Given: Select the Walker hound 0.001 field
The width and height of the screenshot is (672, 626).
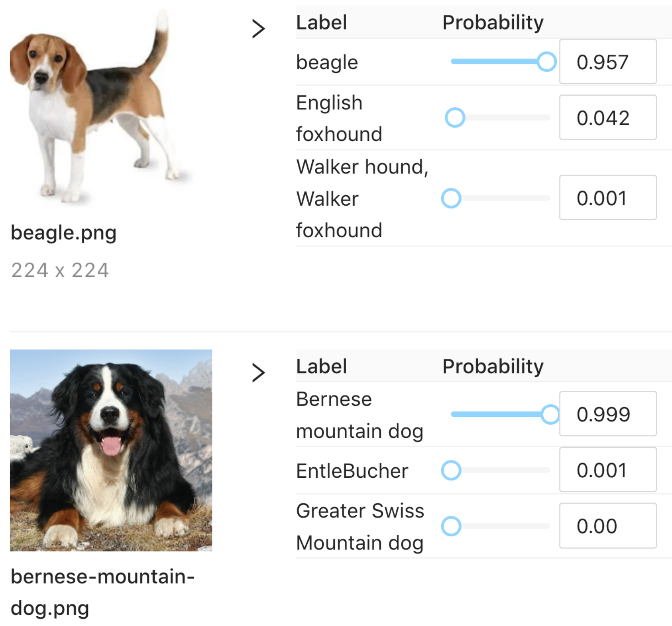Looking at the screenshot, I should pyautogui.click(x=608, y=198).
